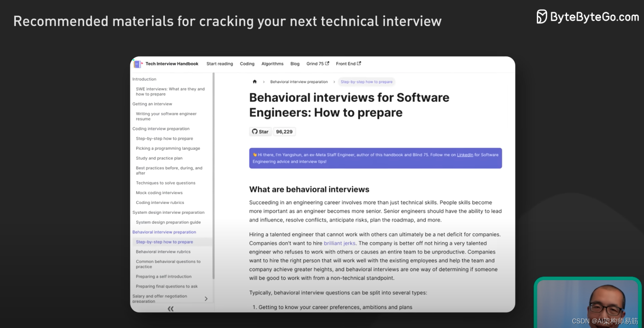Image resolution: width=644 pixels, height=328 pixels.
Task: Open Techniques to solve questions
Action: 165,183
